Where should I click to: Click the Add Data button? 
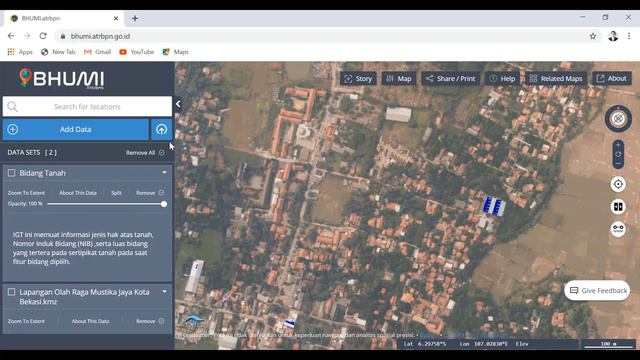(76, 129)
